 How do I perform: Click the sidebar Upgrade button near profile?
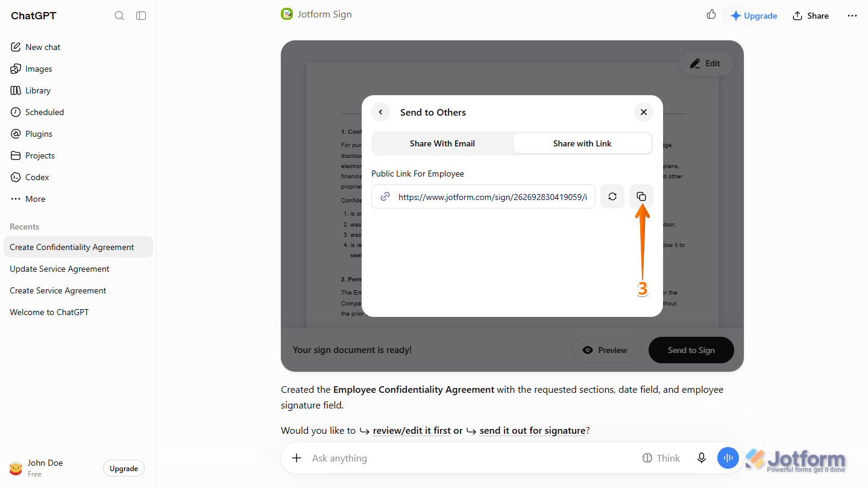click(124, 469)
